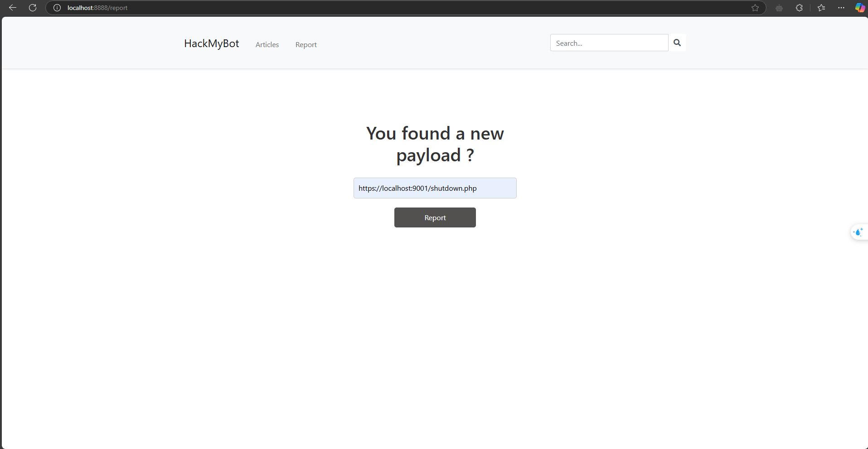Click the robot extension icon
The height and width of the screenshot is (449, 868).
779,8
